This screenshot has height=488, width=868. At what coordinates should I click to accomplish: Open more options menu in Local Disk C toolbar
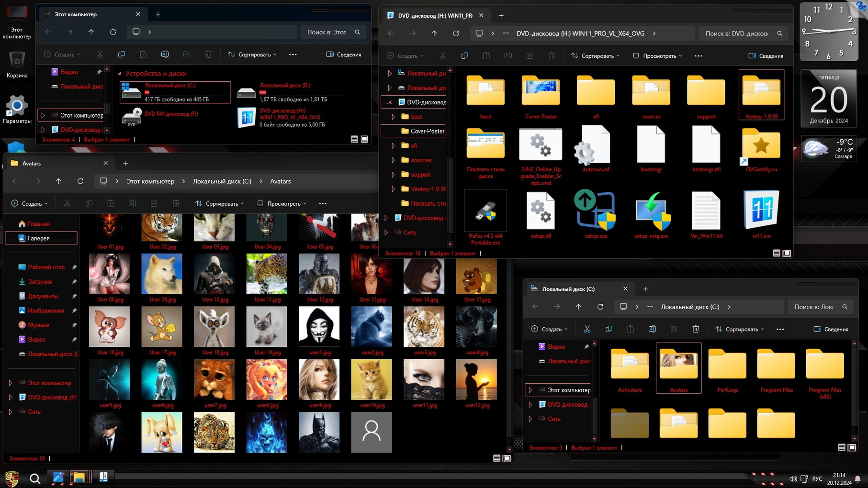[x=780, y=329]
